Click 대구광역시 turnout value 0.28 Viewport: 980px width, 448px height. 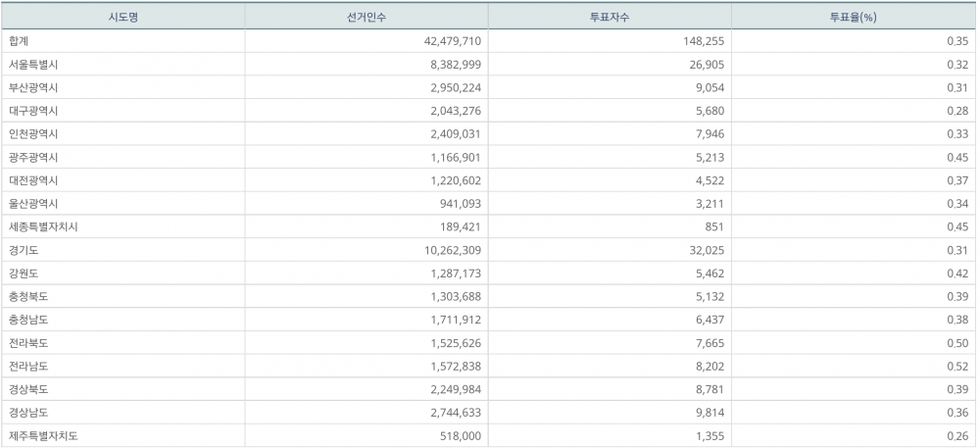[x=957, y=111]
